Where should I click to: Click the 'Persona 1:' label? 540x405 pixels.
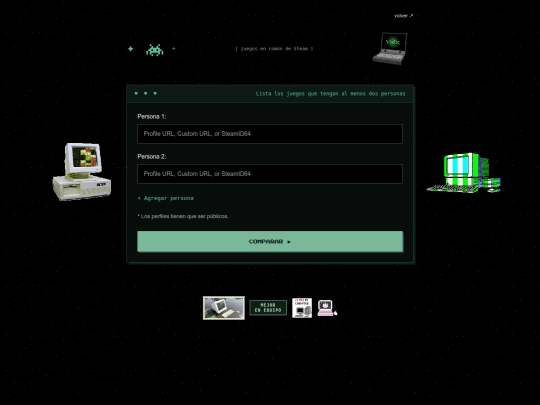152,117
